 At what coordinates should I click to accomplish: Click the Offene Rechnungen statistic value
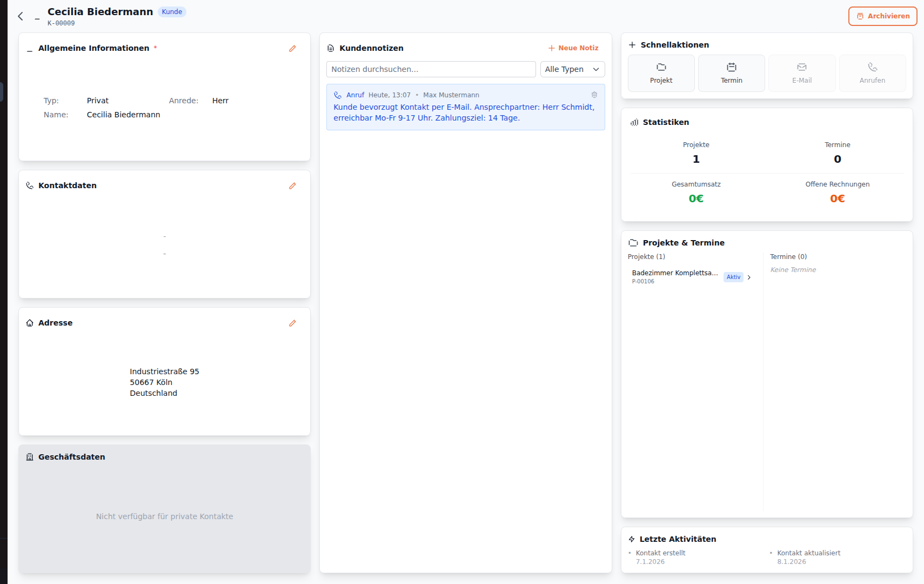(837, 198)
